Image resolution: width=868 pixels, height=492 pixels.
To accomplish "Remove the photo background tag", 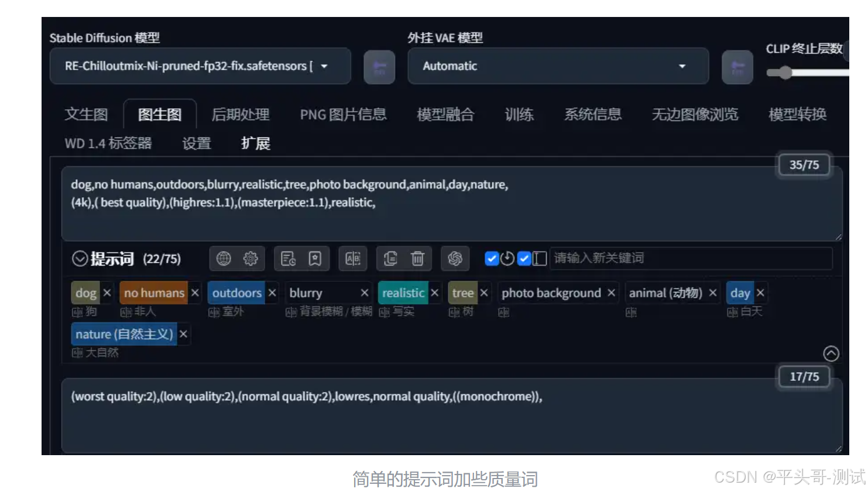I will point(611,293).
